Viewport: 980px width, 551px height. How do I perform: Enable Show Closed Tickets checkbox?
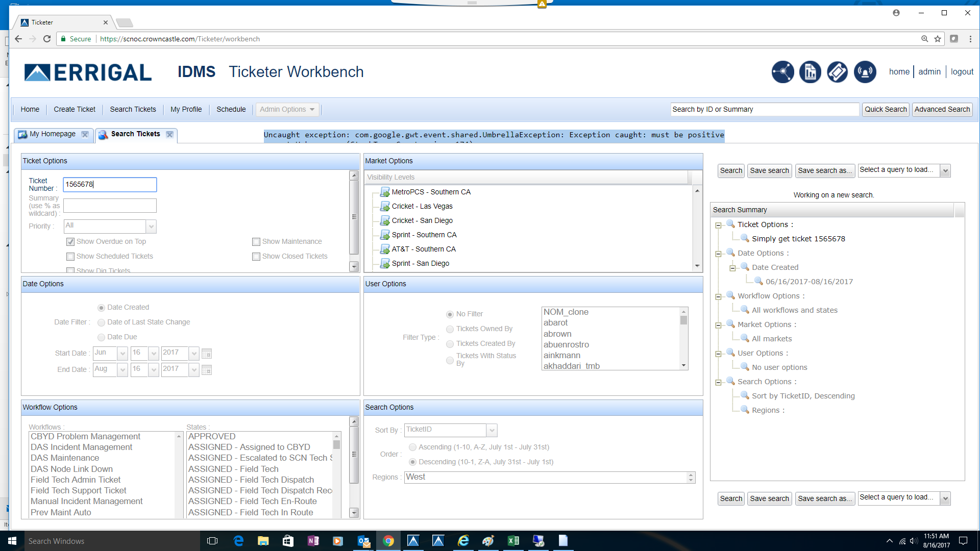pos(256,257)
